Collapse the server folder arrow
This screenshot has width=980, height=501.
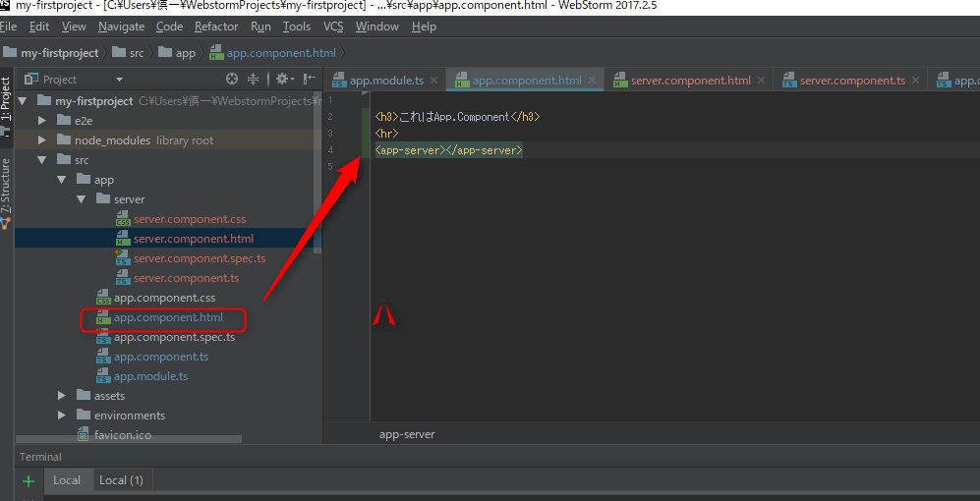(x=82, y=199)
